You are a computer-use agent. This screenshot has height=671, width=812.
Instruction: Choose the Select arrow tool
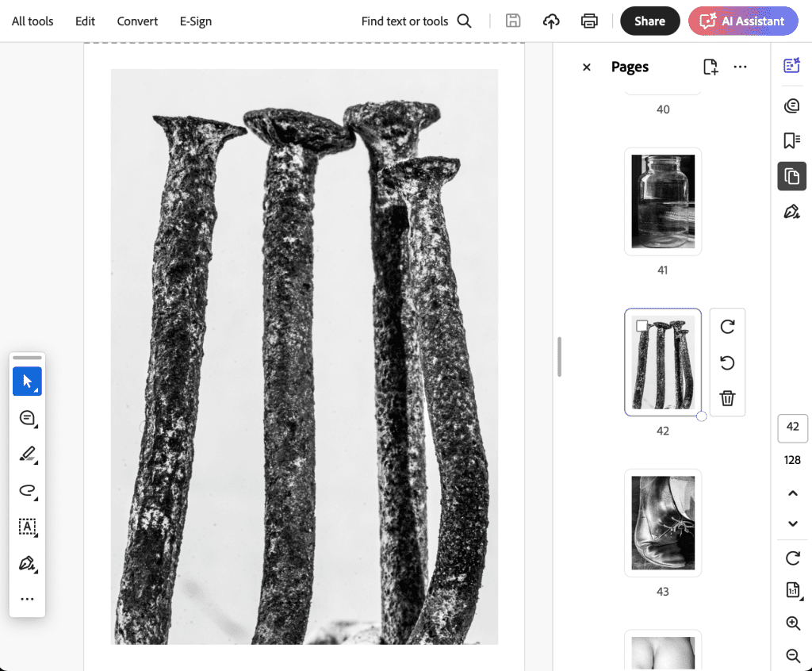[27, 382]
